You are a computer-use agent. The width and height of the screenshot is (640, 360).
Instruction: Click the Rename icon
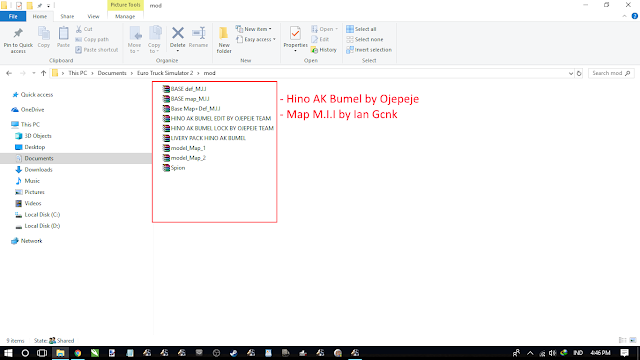[x=198, y=33]
